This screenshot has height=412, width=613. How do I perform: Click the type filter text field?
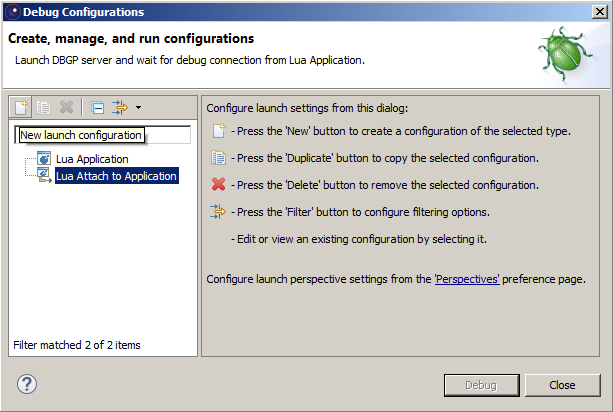coord(103,135)
